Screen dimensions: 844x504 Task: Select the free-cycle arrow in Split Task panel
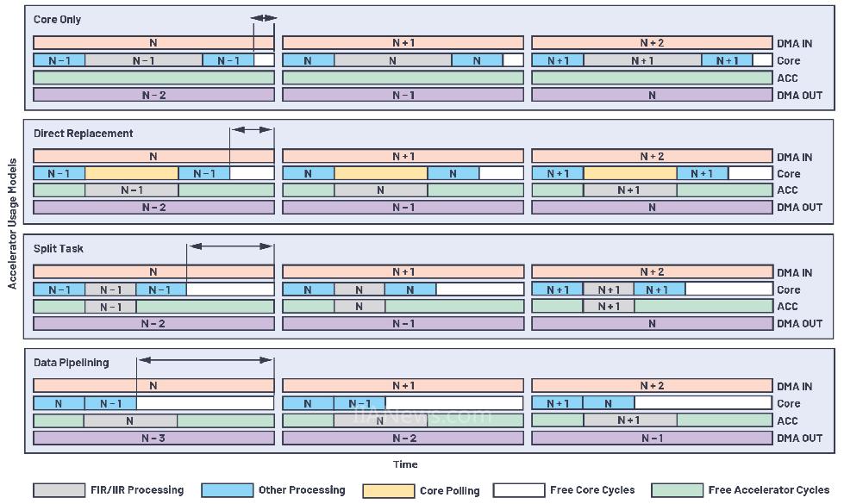point(230,246)
